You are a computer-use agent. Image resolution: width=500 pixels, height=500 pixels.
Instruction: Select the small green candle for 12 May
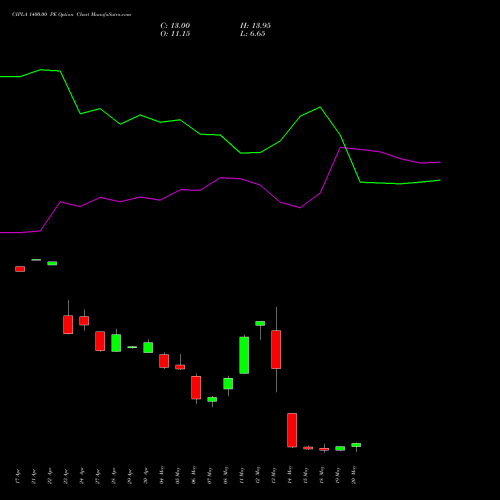coord(260,323)
